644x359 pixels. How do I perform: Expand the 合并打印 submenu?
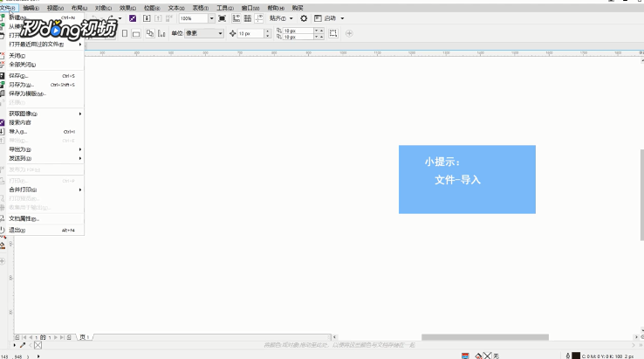tap(42, 190)
